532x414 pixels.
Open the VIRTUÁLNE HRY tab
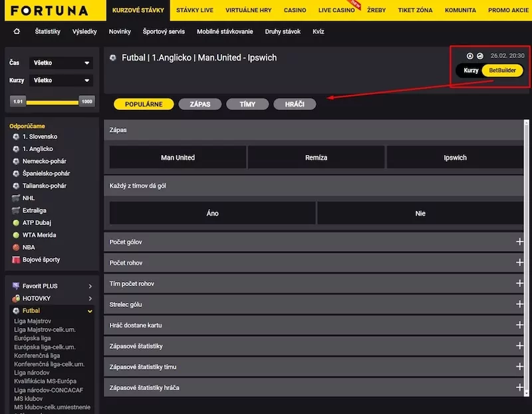tap(248, 10)
